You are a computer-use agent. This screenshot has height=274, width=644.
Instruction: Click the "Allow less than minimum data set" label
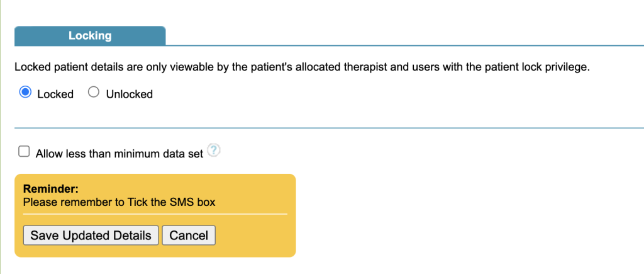click(119, 152)
